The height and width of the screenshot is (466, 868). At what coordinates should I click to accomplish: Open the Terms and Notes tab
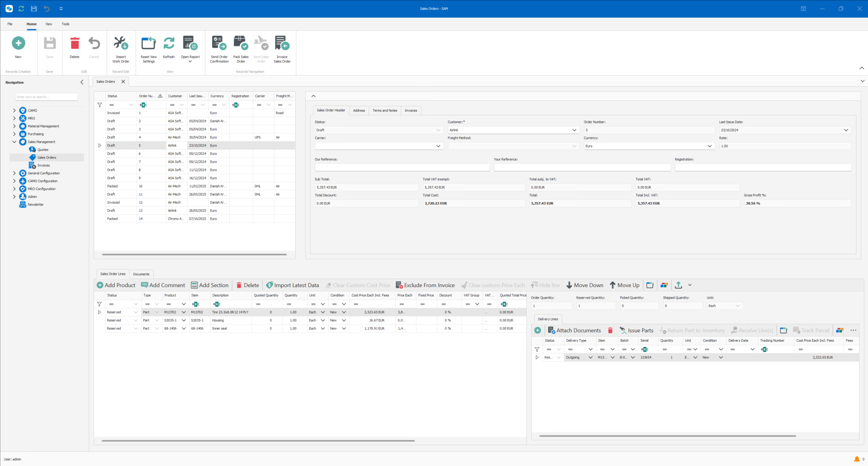coord(385,110)
